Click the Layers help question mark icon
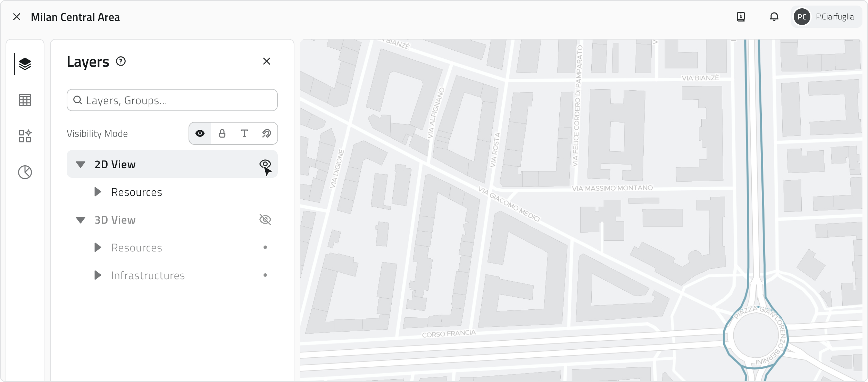Viewport: 868px width, 382px height. click(121, 61)
